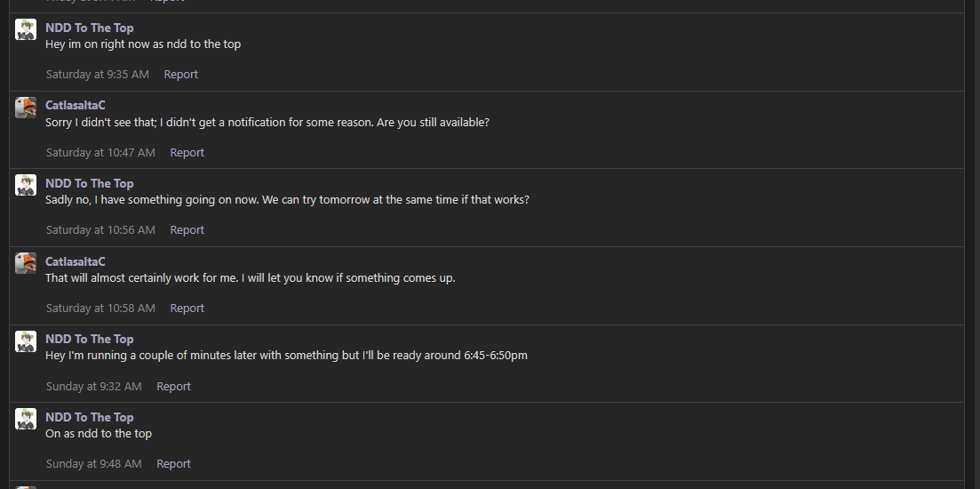Click NDD To The Top name above "Sadly no" message

pyautogui.click(x=89, y=183)
